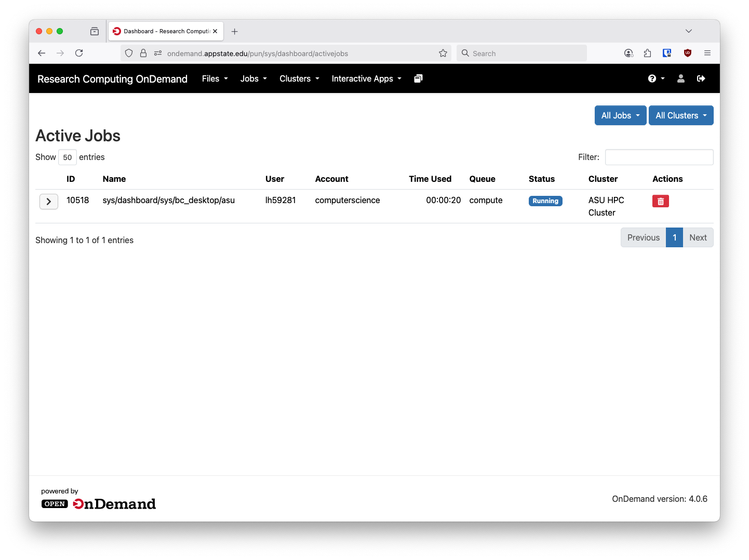This screenshot has height=560, width=749.
Task: Reload the page in the browser
Action: 79,53
